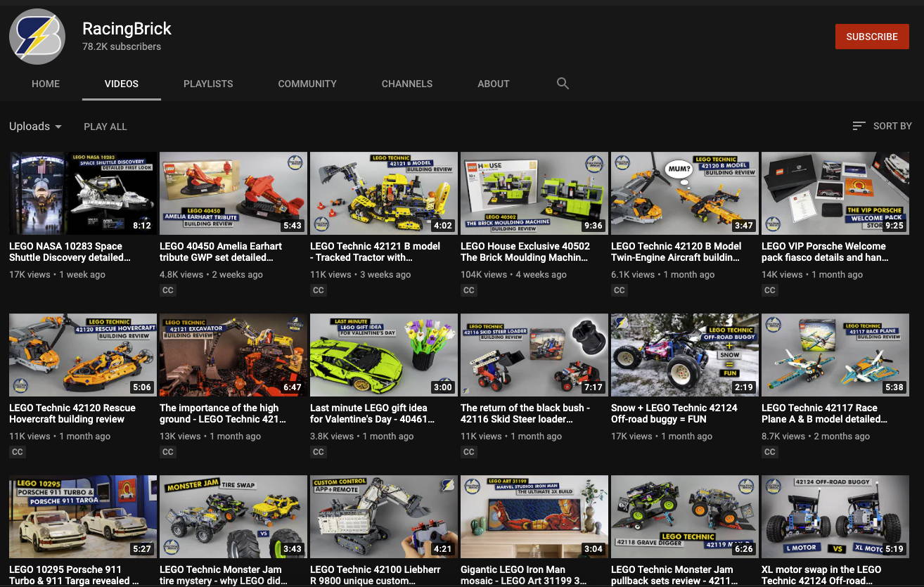Viewport: 924px width, 587px height.
Task: Open Snow + LEGO Technic 42124 title
Action: coord(674,413)
